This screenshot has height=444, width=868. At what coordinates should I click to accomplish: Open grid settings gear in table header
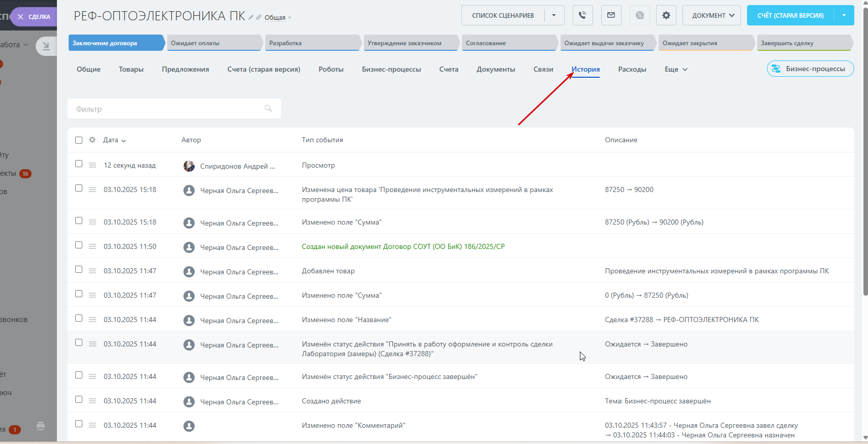[x=92, y=140]
